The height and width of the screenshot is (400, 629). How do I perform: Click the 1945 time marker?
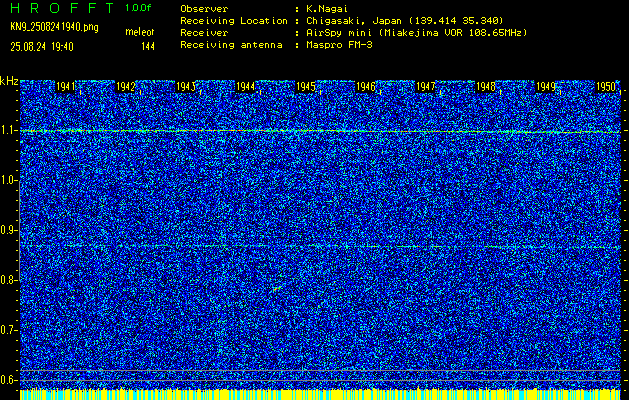[x=306, y=87]
